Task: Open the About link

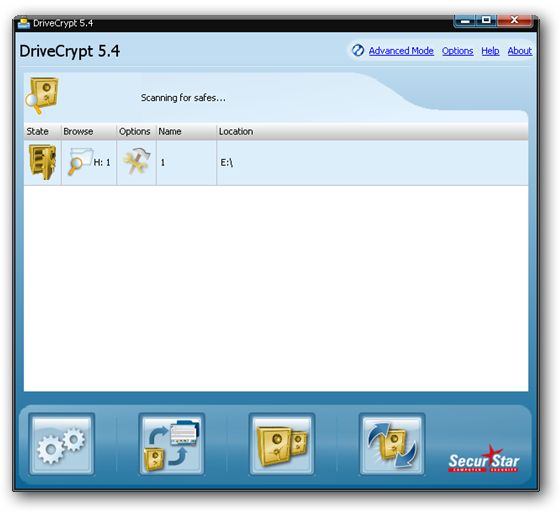Action: point(520,51)
